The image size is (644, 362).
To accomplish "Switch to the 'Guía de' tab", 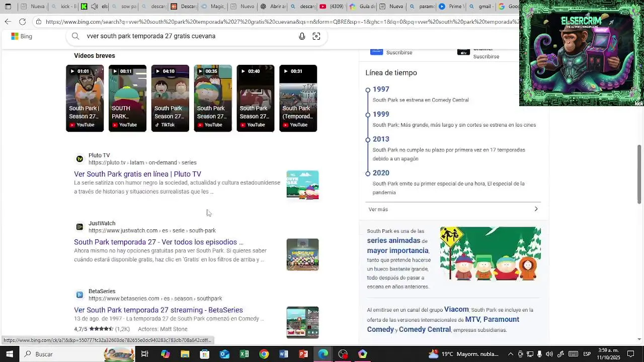I will pyautogui.click(x=361, y=7).
